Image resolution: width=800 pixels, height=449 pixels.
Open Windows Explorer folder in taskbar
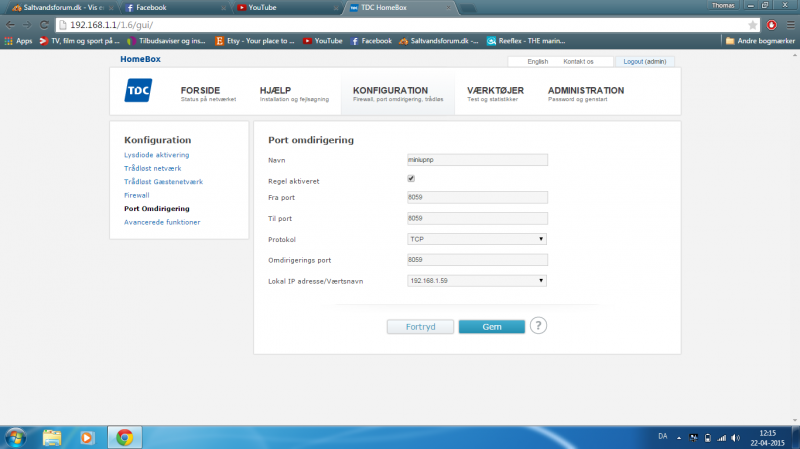[52, 437]
